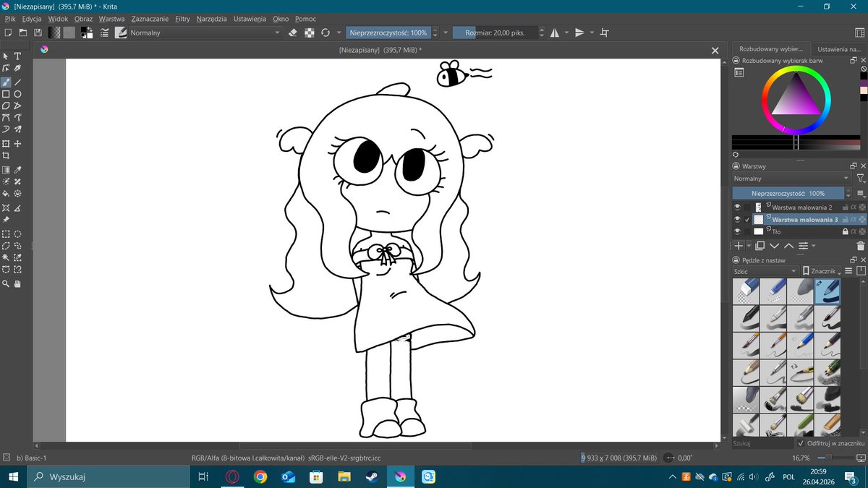
Task: Select the Freehand Brush tool
Action: point(6,82)
